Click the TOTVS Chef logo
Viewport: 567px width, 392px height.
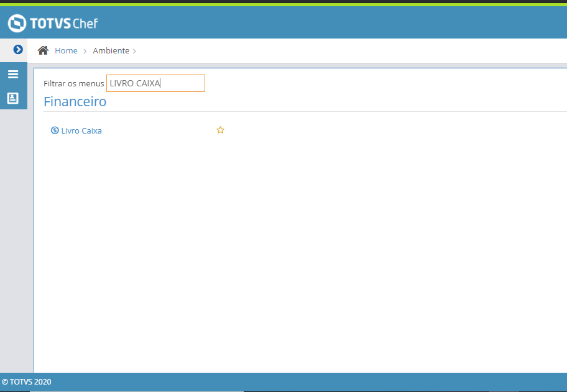point(53,24)
